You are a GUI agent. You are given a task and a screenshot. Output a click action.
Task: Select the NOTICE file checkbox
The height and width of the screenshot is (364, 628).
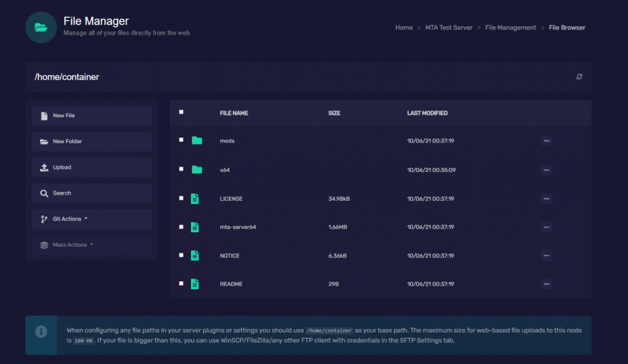coord(181,255)
